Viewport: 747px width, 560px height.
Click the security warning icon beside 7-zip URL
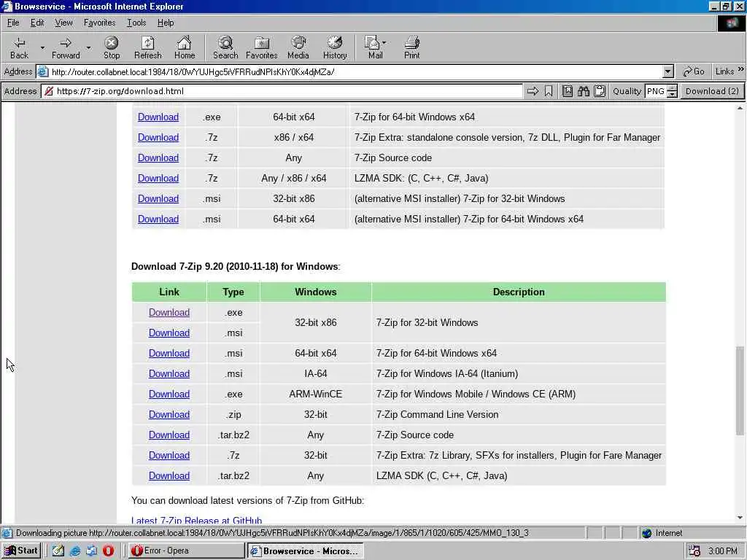coord(49,91)
